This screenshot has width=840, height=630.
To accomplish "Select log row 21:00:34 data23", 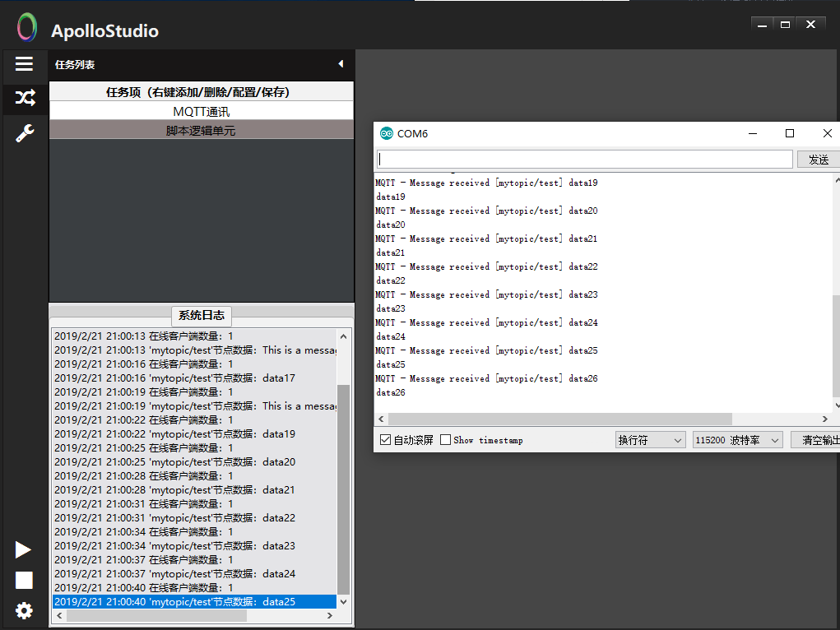I will click(x=194, y=546).
